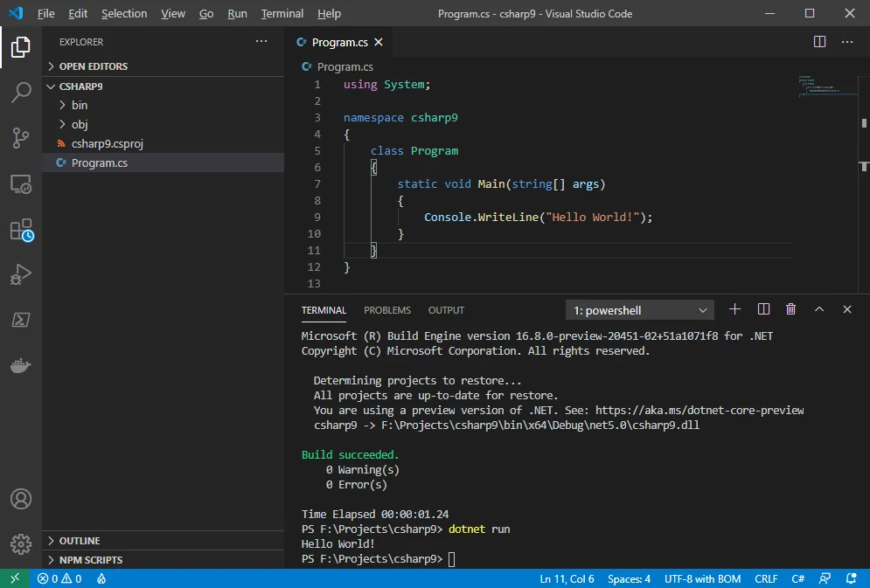This screenshot has width=870, height=588.
Task: Click the UTF-8 with BOM encoding indicator
Action: coord(702,578)
